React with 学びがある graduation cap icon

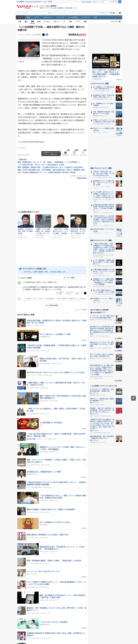[66, 153]
